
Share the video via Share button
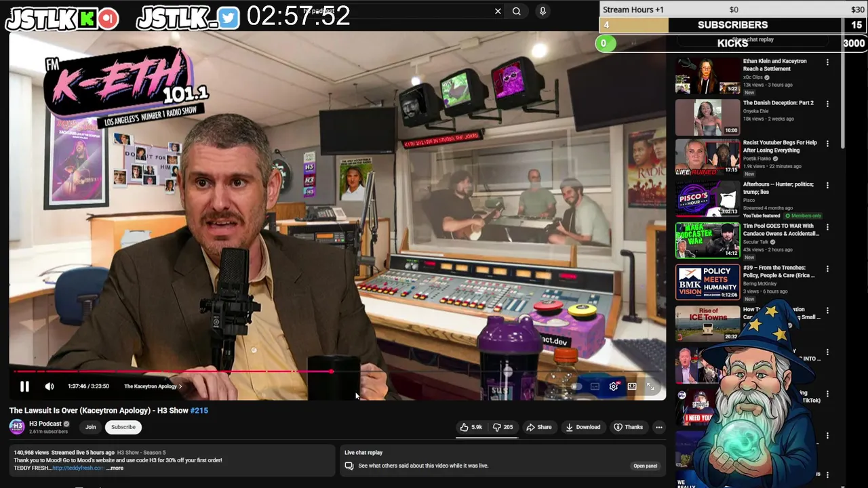click(x=539, y=427)
